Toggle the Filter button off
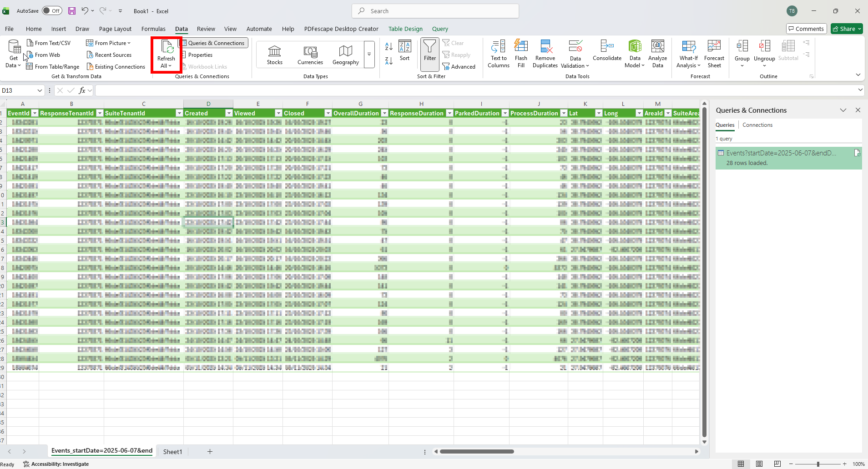Screen dimensions: 868x469 pyautogui.click(x=430, y=54)
